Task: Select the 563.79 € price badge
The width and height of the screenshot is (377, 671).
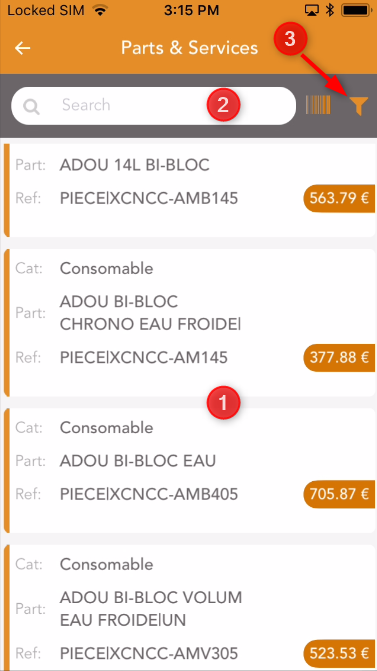Action: point(340,198)
